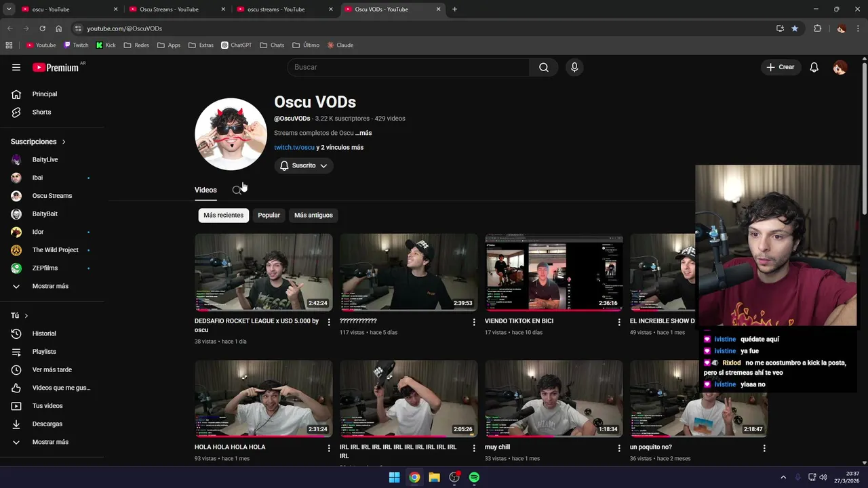Open options for HOLA HOLA HOLA HOLA video

329,448
